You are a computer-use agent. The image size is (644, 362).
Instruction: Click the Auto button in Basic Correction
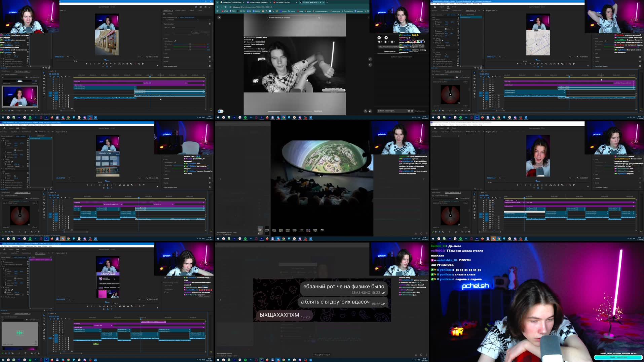tap(196, 32)
